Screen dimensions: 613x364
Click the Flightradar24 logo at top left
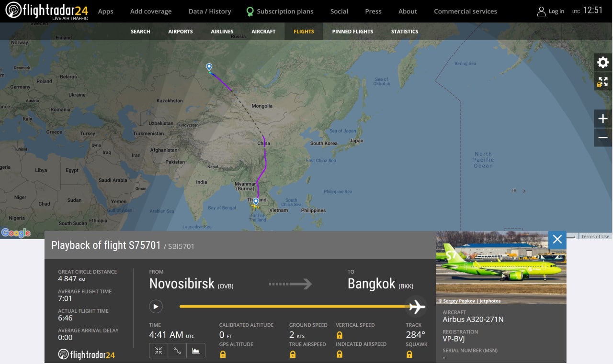46,11
